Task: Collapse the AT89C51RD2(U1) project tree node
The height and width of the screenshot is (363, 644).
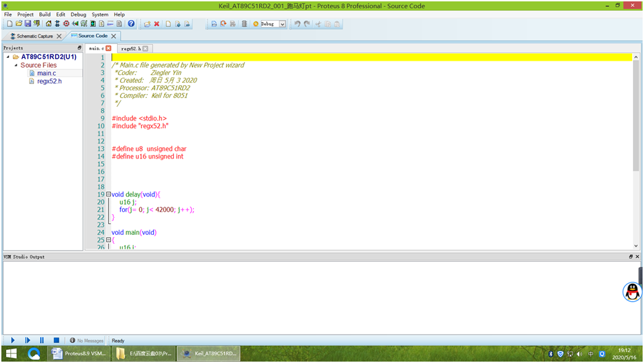Action: (x=8, y=56)
